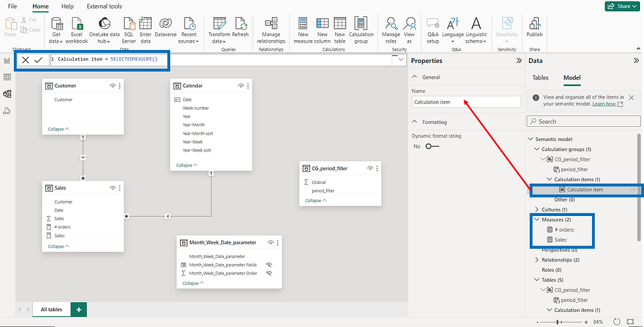The height and width of the screenshot is (327, 644).
Task: Open the Help ribbon tab
Action: pyautogui.click(x=67, y=6)
